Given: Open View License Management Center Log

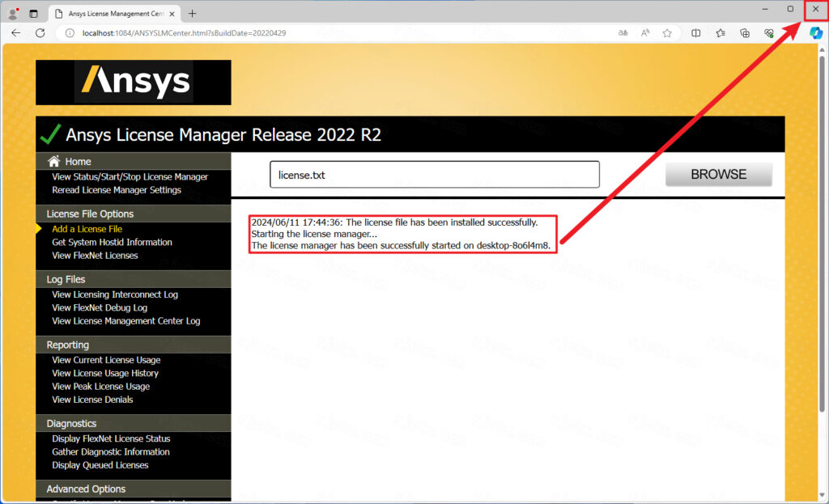Looking at the screenshot, I should coord(125,320).
